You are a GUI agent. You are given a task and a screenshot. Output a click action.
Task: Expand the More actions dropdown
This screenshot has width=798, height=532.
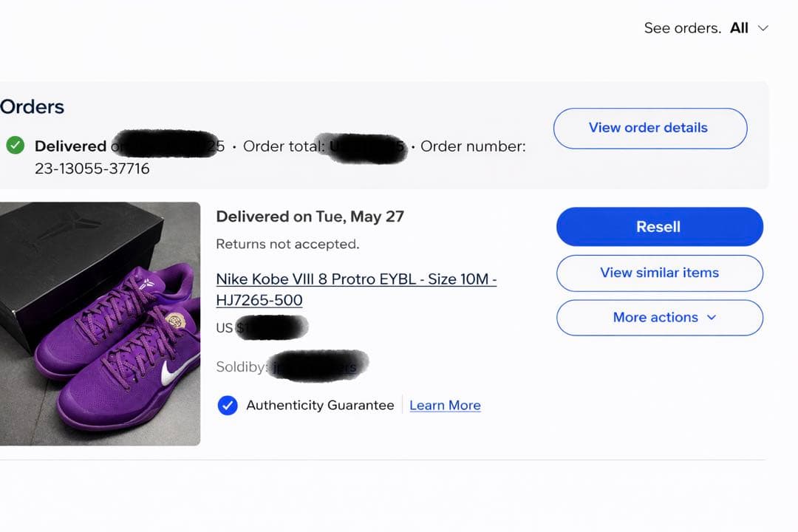(x=659, y=318)
